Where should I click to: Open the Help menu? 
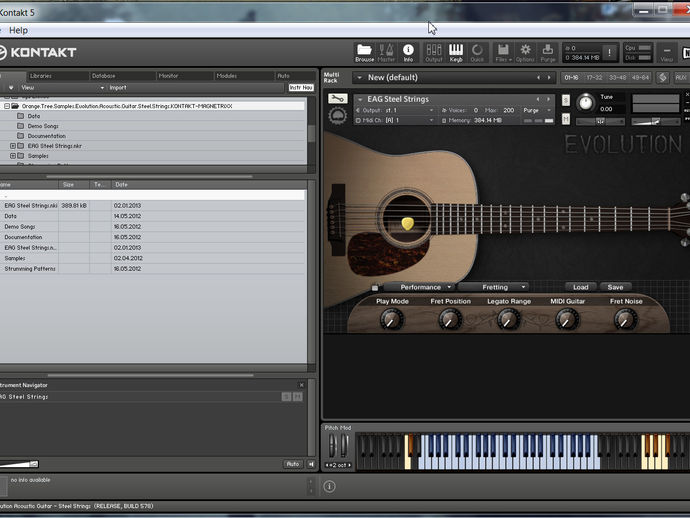pyautogui.click(x=18, y=30)
